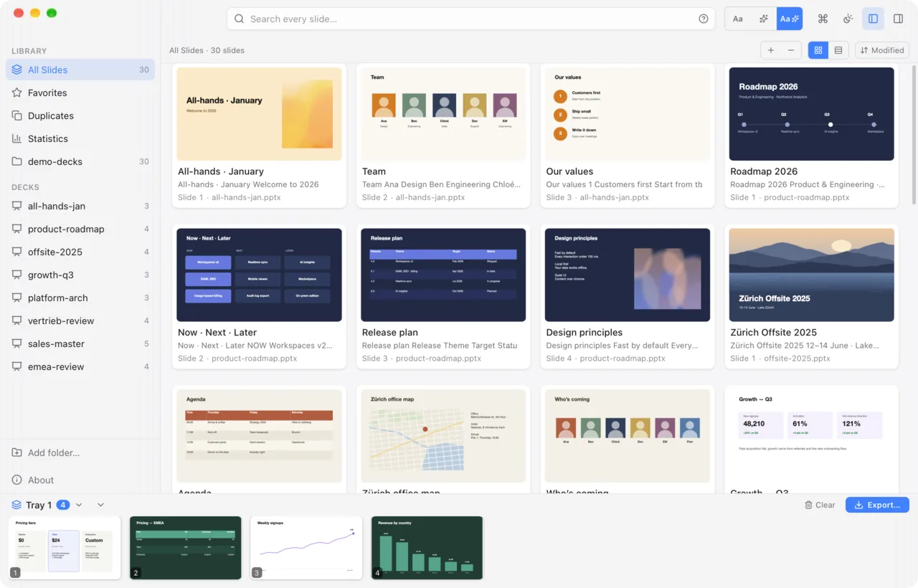Select All Slides in the library
This screenshot has width=918, height=588.
click(x=80, y=70)
